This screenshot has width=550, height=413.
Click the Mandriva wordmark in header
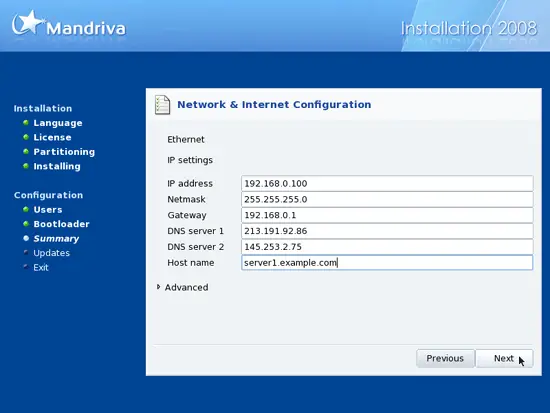point(86,29)
